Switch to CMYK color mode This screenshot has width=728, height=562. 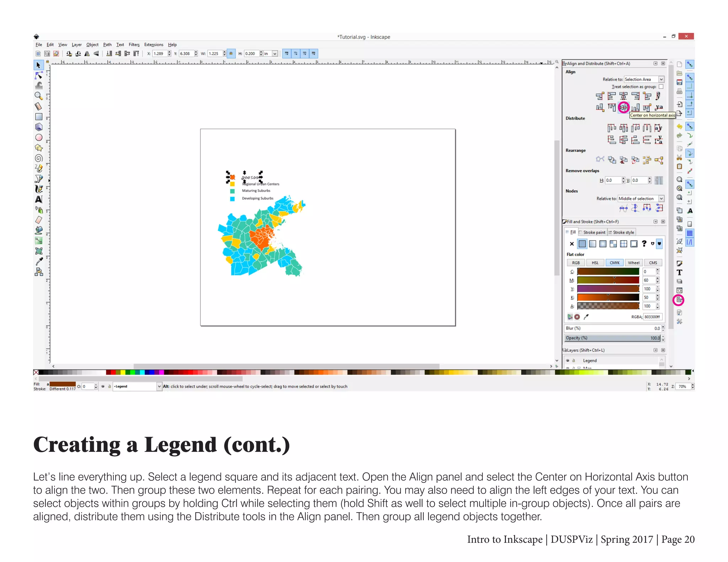615,263
